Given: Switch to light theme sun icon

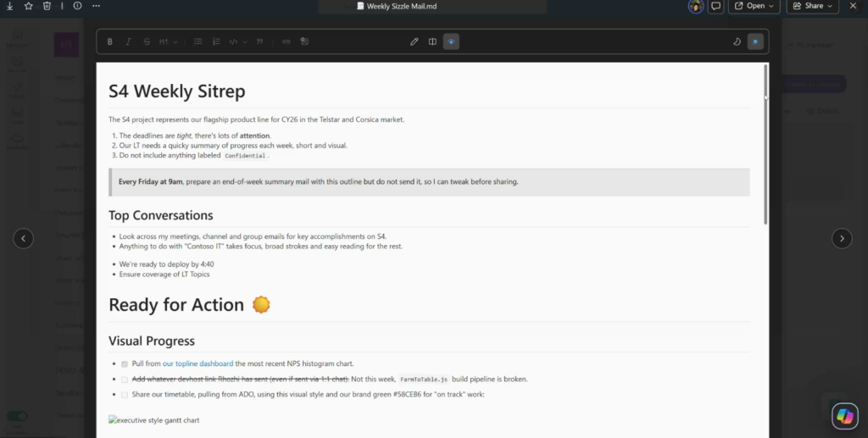Looking at the screenshot, I should coord(755,42).
